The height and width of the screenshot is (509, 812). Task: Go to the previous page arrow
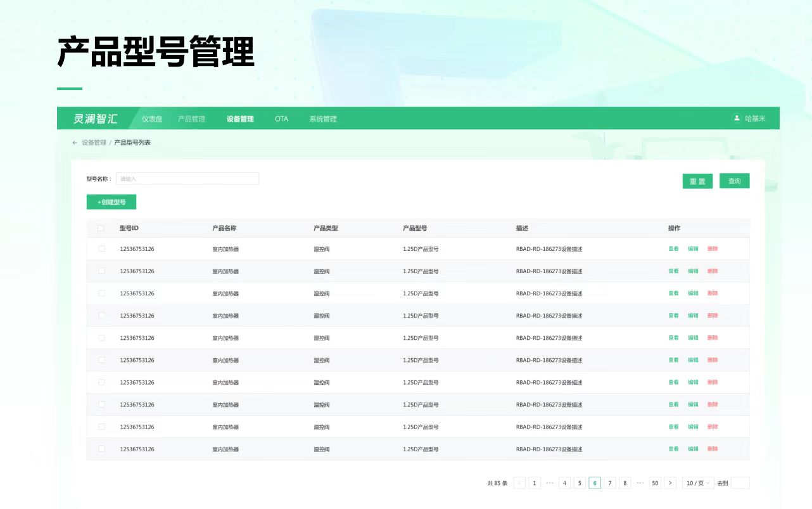(x=519, y=483)
